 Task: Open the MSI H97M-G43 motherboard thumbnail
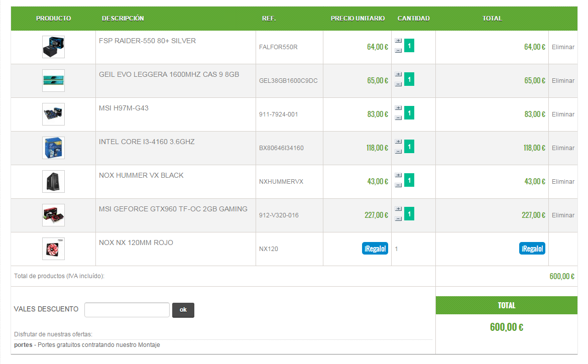[53, 114]
